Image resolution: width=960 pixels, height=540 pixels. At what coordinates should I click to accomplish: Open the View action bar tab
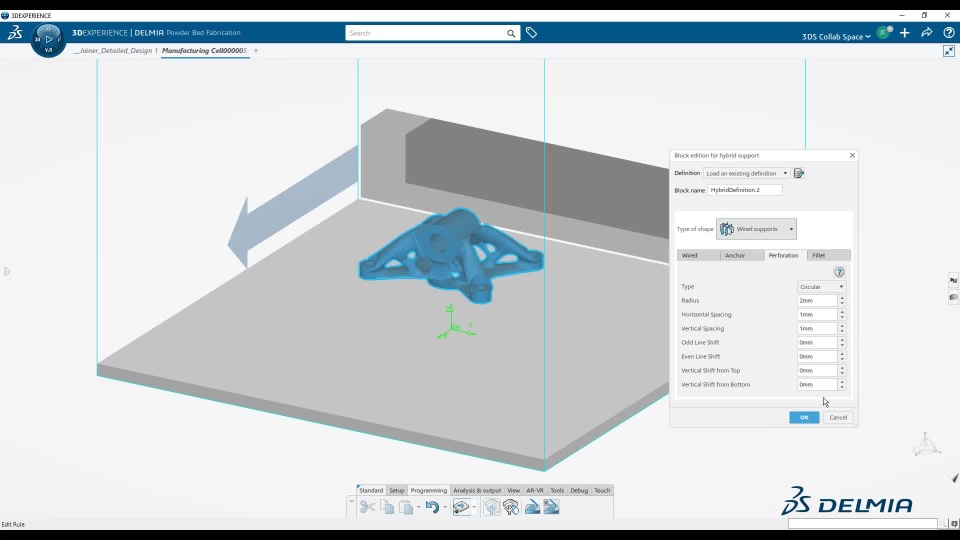[x=513, y=490]
